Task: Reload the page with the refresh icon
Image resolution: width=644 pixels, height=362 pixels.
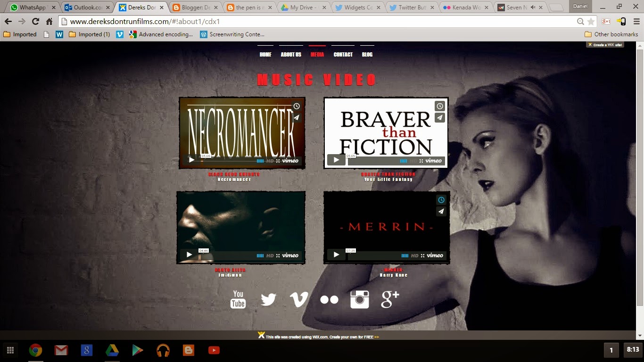Action: click(35, 22)
